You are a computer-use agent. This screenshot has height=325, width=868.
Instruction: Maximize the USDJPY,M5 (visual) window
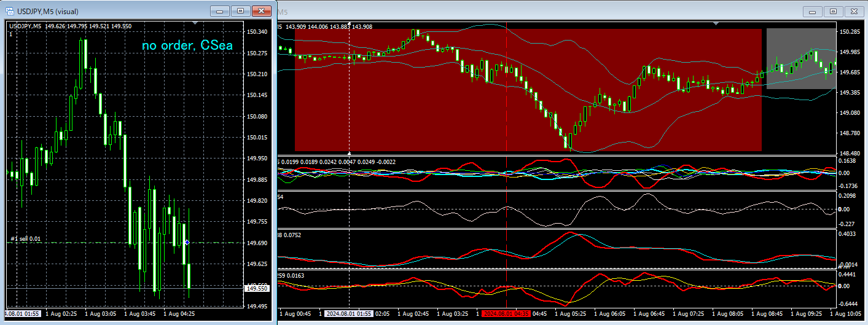tap(240, 10)
